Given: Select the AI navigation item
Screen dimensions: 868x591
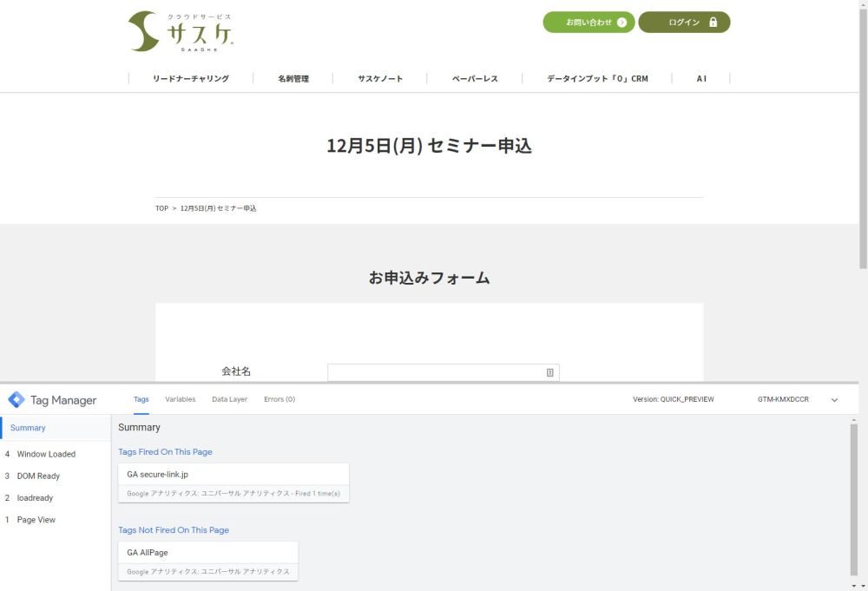Looking at the screenshot, I should [701, 79].
